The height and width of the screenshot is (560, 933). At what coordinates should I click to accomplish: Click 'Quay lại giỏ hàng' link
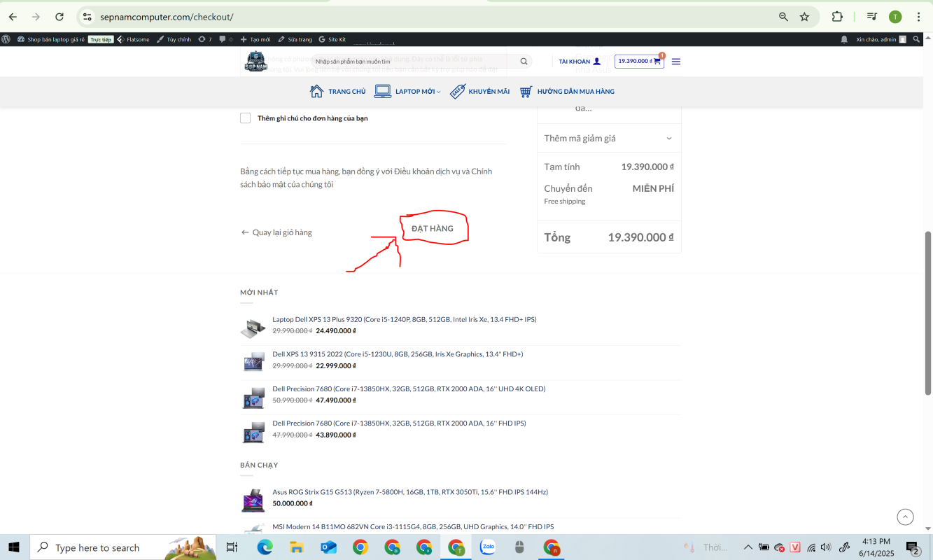[x=276, y=232]
